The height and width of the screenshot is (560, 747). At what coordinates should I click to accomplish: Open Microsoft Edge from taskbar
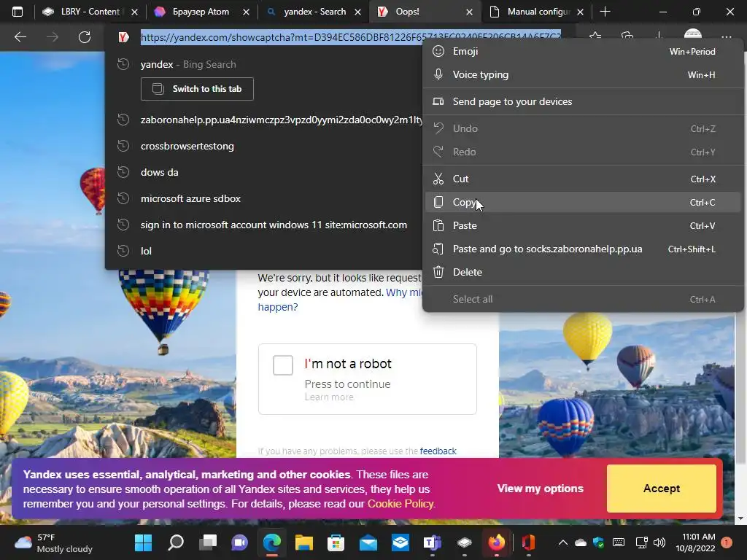(272, 542)
